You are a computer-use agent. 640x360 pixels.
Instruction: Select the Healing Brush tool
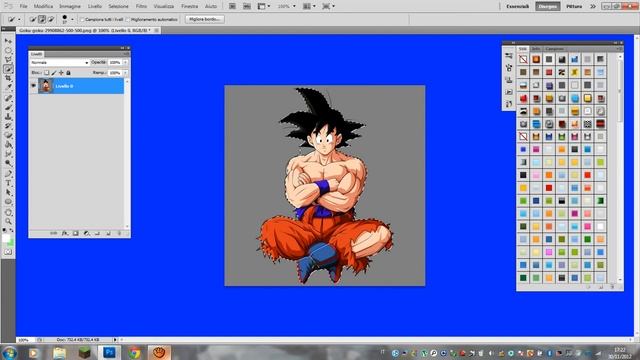click(8, 98)
